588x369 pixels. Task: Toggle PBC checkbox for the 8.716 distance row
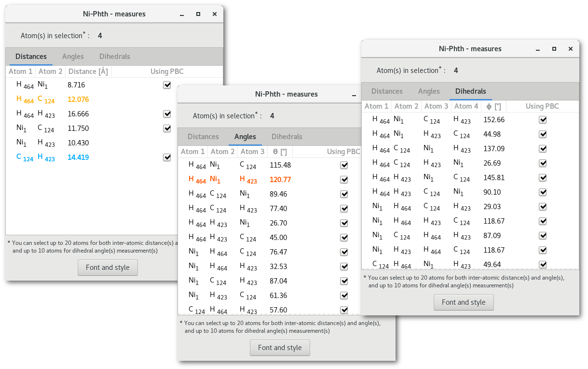(x=167, y=85)
